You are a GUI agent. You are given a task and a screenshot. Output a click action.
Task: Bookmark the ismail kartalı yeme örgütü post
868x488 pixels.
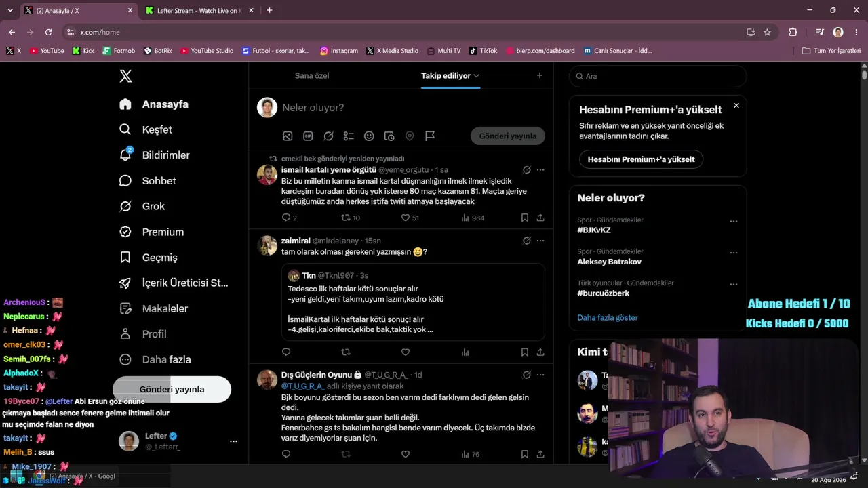(x=525, y=218)
